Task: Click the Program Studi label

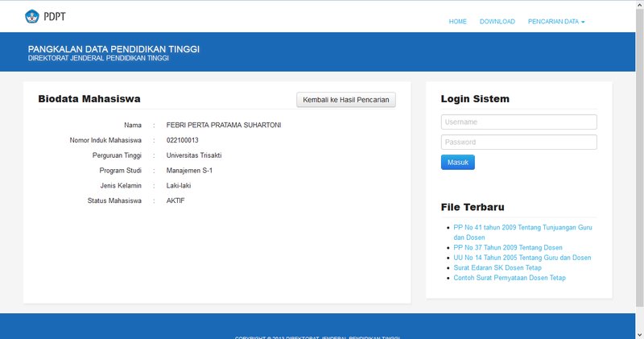Action: pyautogui.click(x=120, y=171)
